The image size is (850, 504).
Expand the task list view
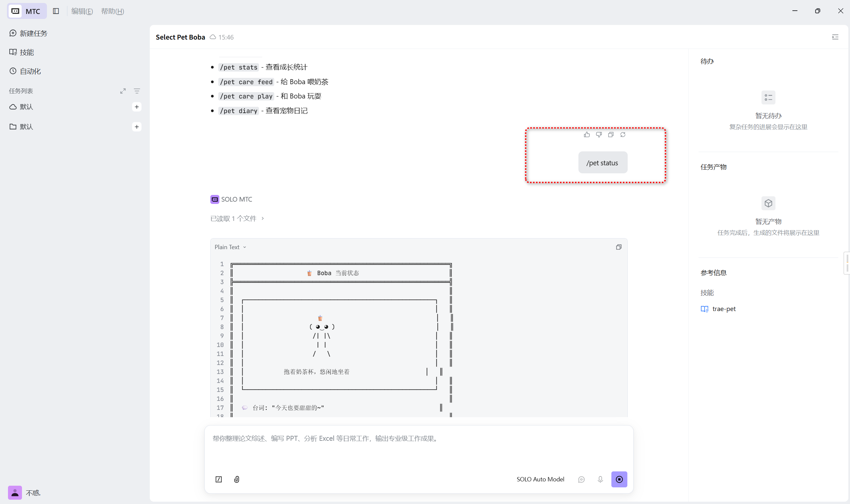click(x=123, y=91)
